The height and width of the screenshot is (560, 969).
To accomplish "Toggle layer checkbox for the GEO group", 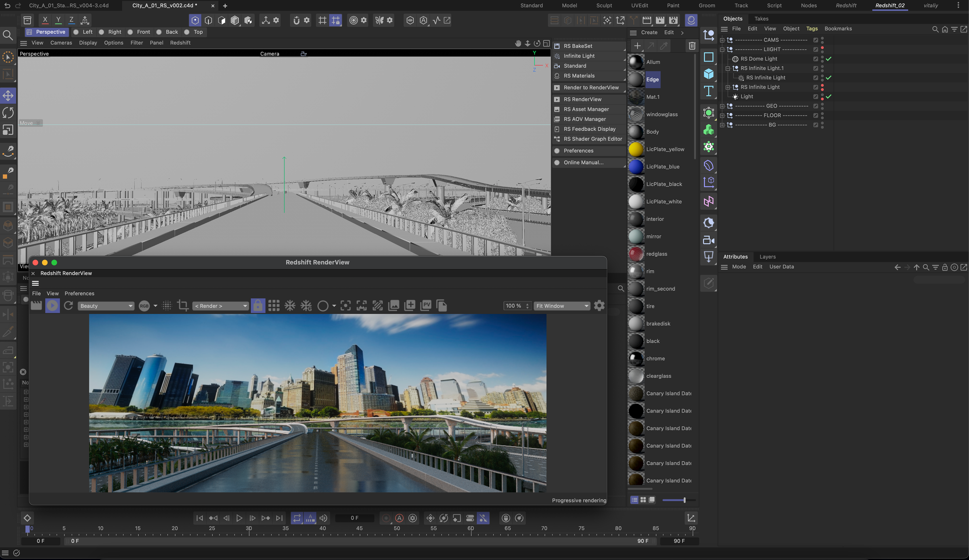I will click(815, 106).
